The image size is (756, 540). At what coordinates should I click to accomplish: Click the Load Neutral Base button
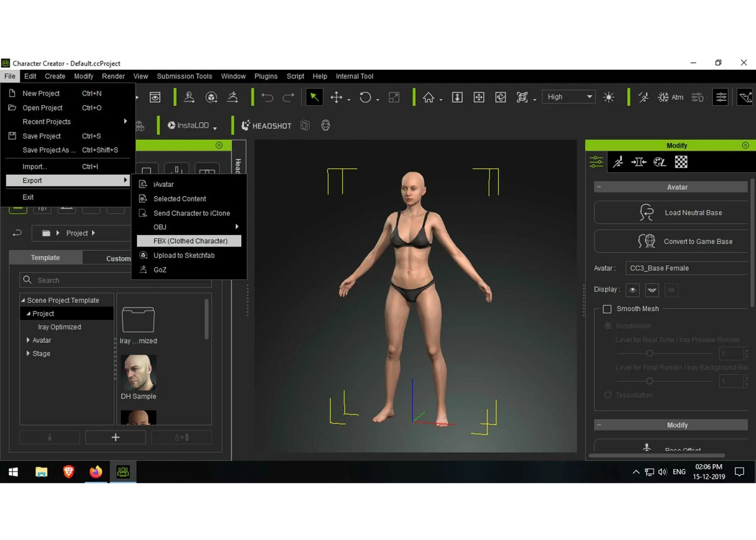(x=671, y=212)
